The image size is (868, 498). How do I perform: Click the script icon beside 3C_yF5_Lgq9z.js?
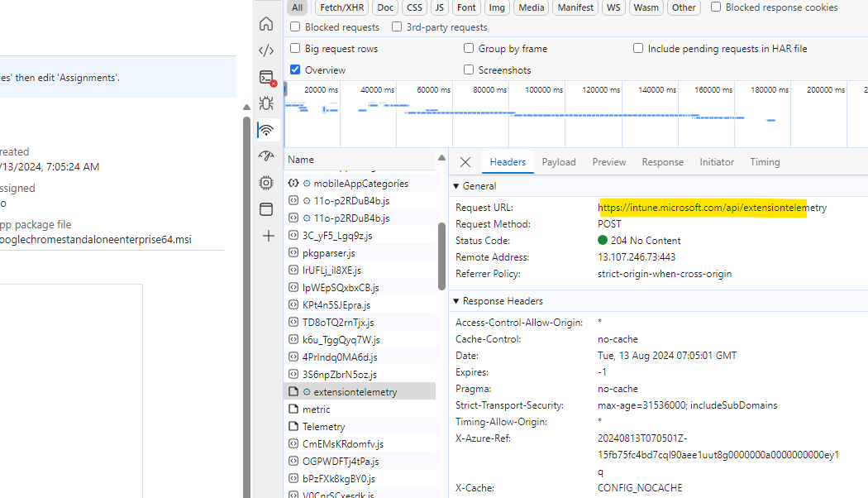point(293,235)
